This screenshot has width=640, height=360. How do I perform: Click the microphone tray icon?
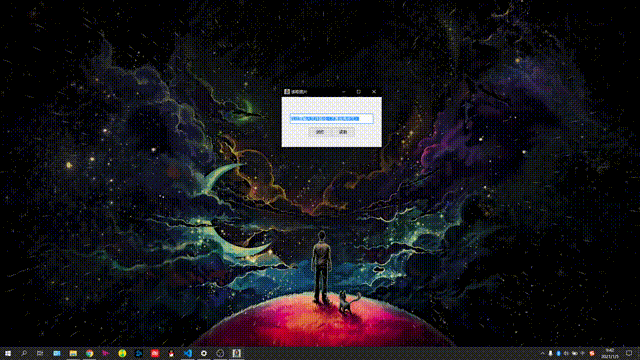click(x=550, y=353)
